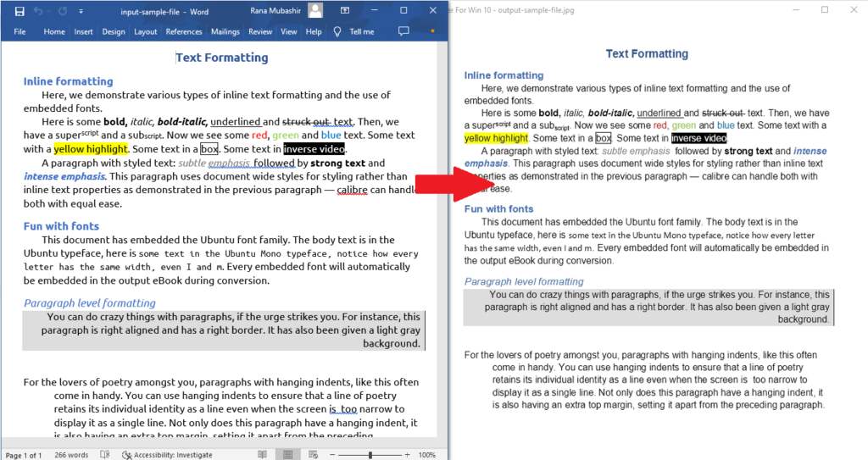Click 'inverse video' text in image viewer
This screenshot has height=460, width=868.
coord(698,138)
